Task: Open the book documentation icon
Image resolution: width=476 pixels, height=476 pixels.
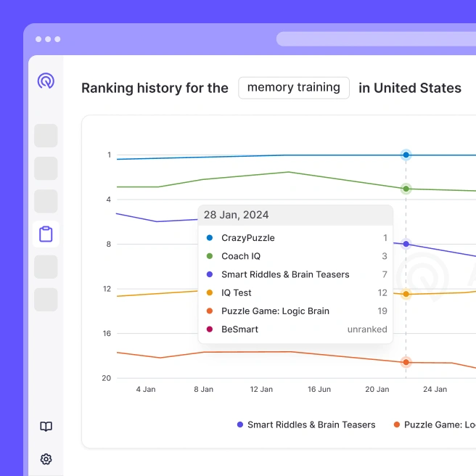Action: [x=46, y=427]
